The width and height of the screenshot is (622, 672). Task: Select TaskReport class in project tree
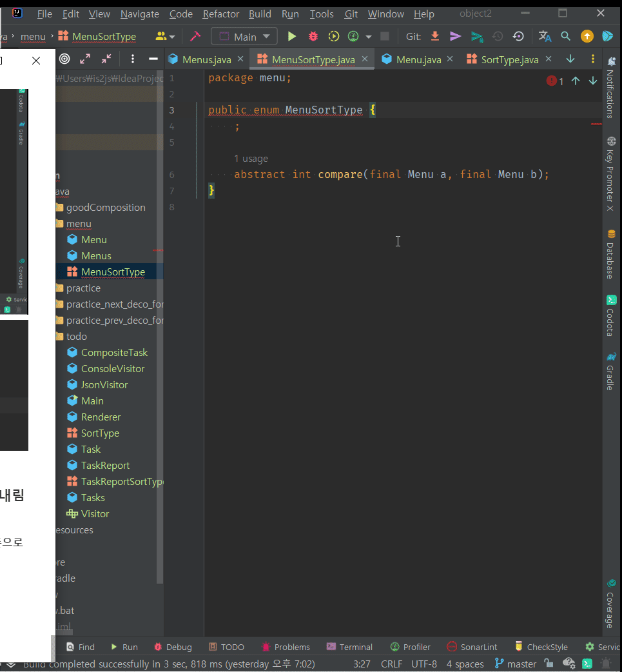[x=105, y=466]
